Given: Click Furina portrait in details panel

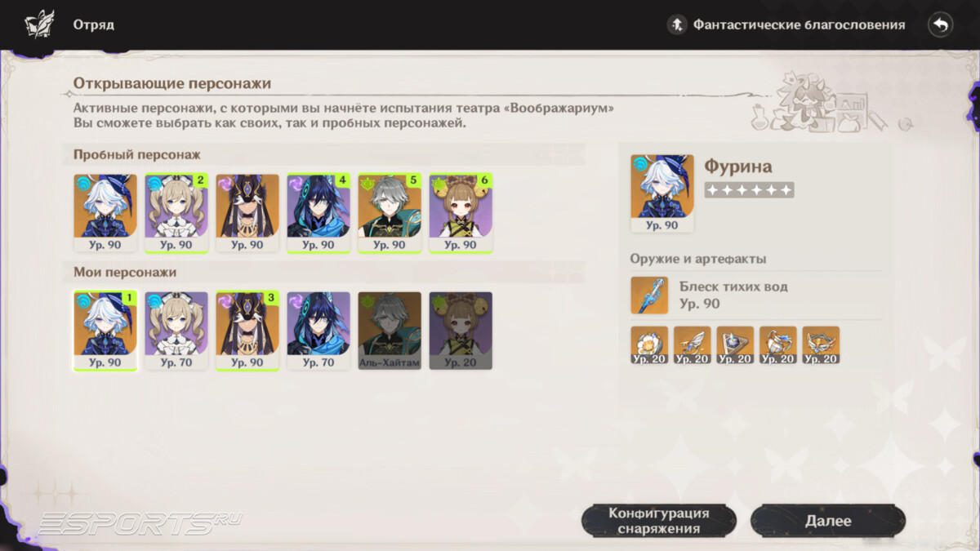Looking at the screenshot, I should point(662,193).
